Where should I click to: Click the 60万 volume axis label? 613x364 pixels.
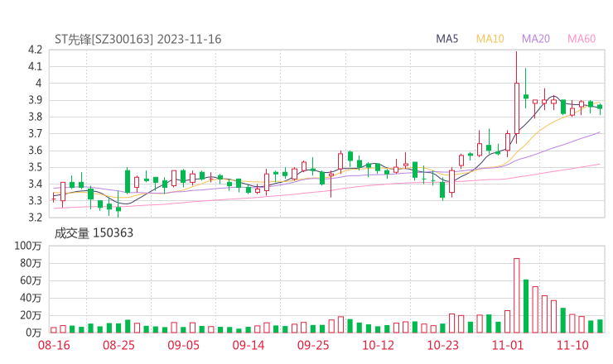click(31, 280)
